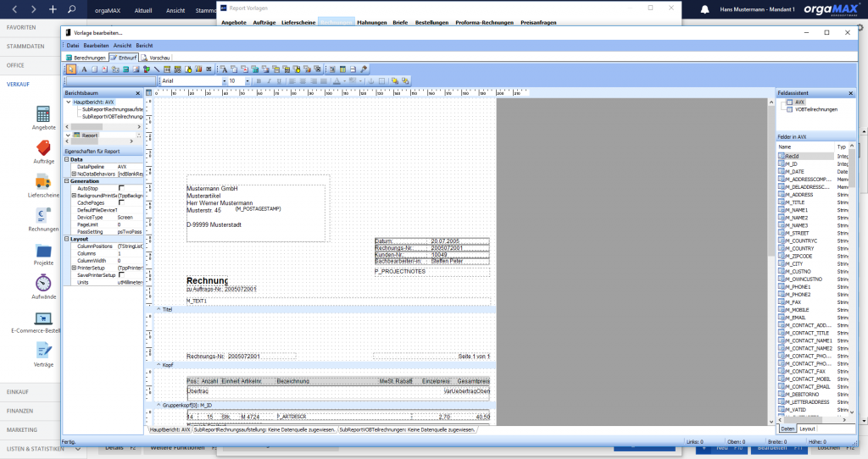Choose the Memo component tool

tap(95, 69)
